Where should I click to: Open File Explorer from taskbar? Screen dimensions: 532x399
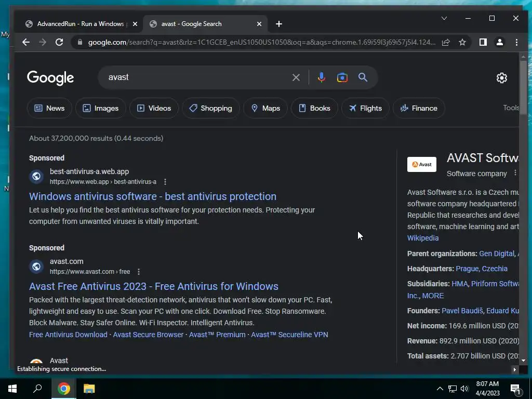(89, 389)
